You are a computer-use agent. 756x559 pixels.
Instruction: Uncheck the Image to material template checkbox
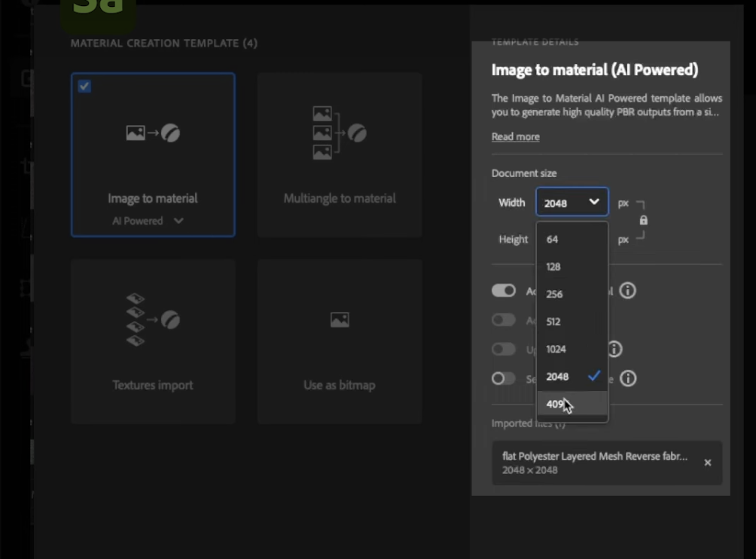click(84, 87)
